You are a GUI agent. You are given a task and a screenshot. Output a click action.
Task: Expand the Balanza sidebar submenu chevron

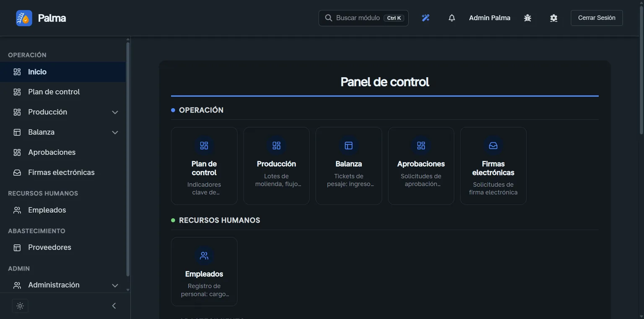pyautogui.click(x=115, y=133)
